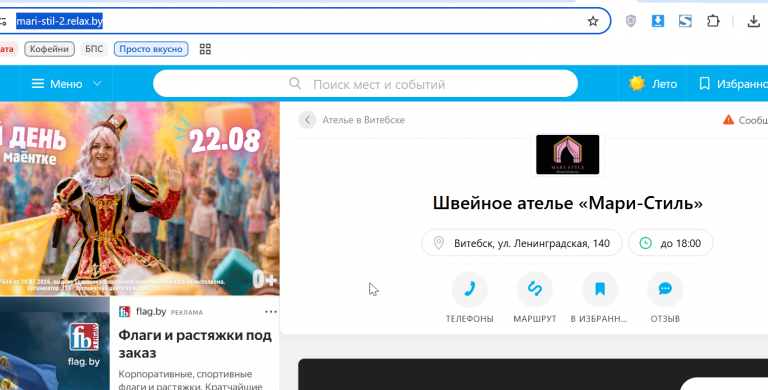
Task: Open the address Витебск, ул. Ленинградская, 140
Action: point(522,243)
